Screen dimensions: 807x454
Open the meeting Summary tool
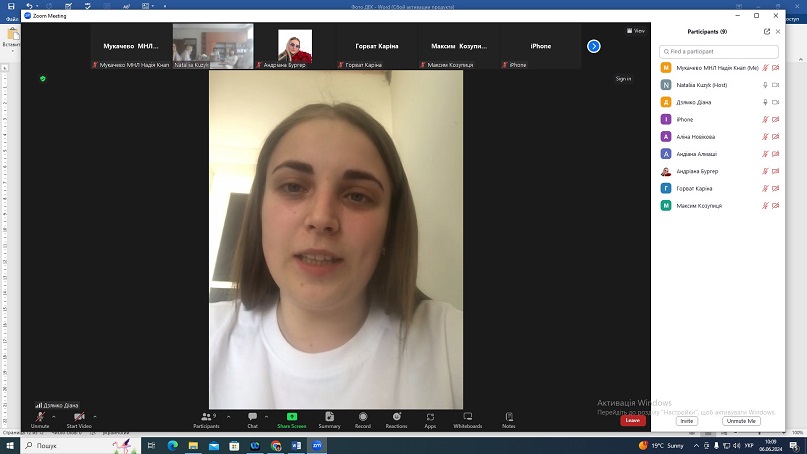pyautogui.click(x=329, y=420)
